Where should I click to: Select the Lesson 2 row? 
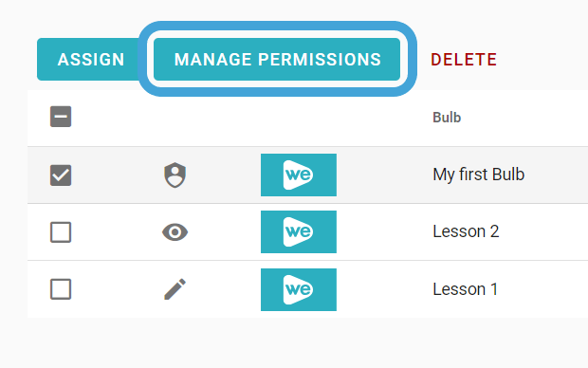pyautogui.click(x=307, y=232)
